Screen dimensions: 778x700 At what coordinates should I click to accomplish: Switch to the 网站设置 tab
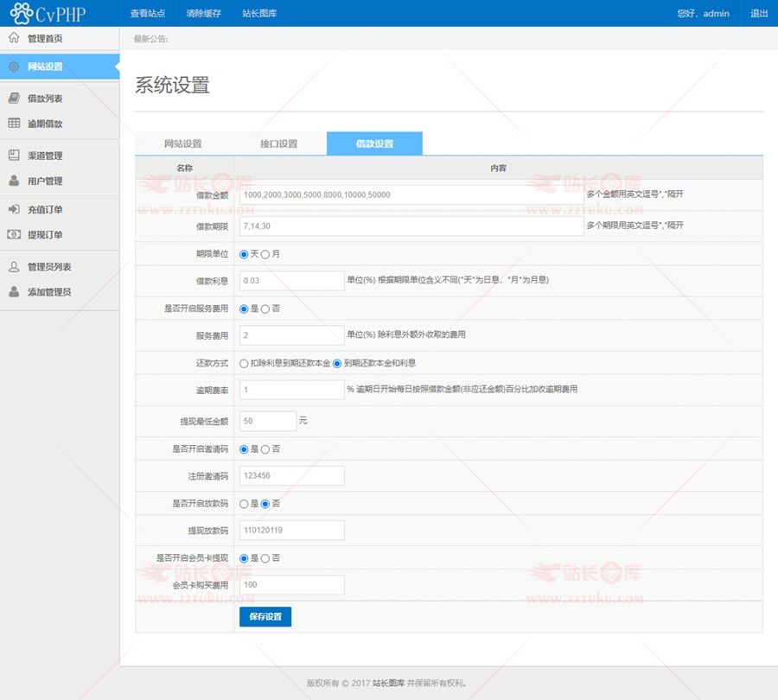pos(182,143)
